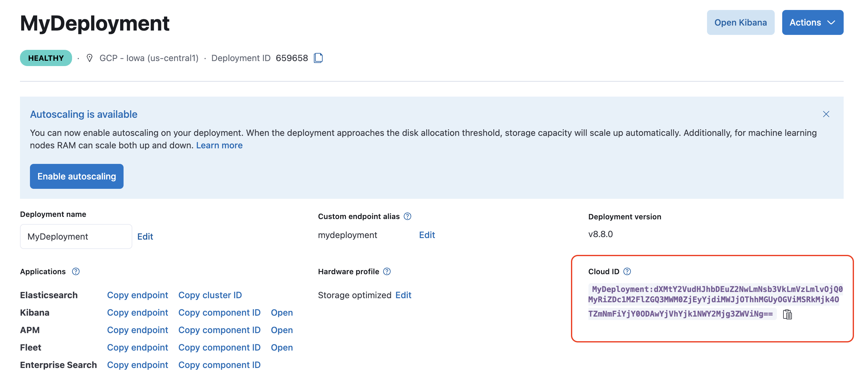868x387 pixels.
Task: Follow the Learn more link
Action: pyautogui.click(x=219, y=145)
